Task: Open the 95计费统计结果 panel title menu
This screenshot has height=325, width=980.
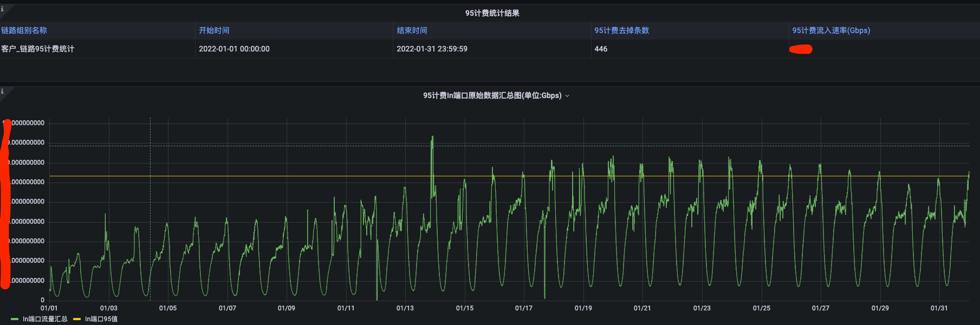Action: click(492, 13)
